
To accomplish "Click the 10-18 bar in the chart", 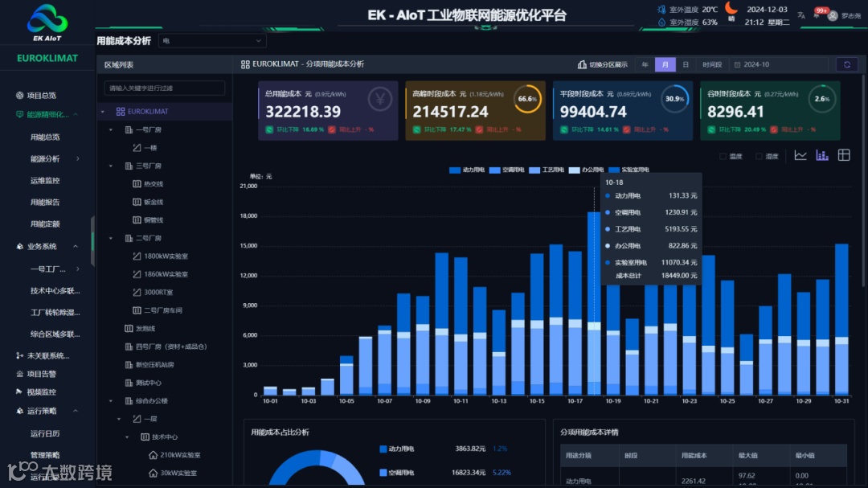I will (x=594, y=303).
